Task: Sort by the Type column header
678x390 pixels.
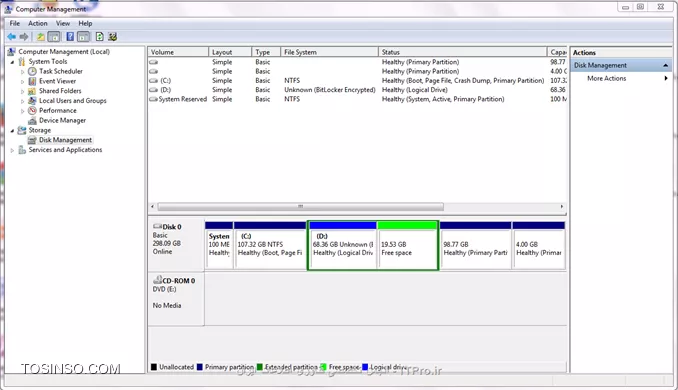Action: (x=266, y=52)
